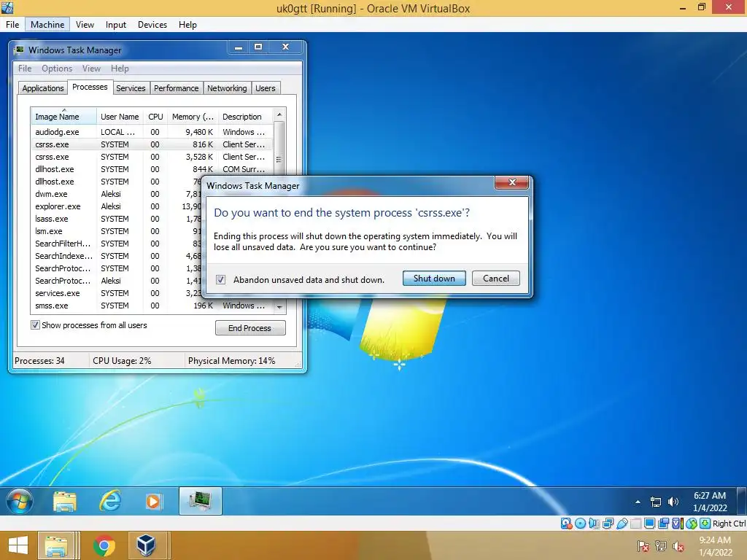The height and width of the screenshot is (560, 747).
Task: Switch to the Applications tab
Action: coord(43,88)
